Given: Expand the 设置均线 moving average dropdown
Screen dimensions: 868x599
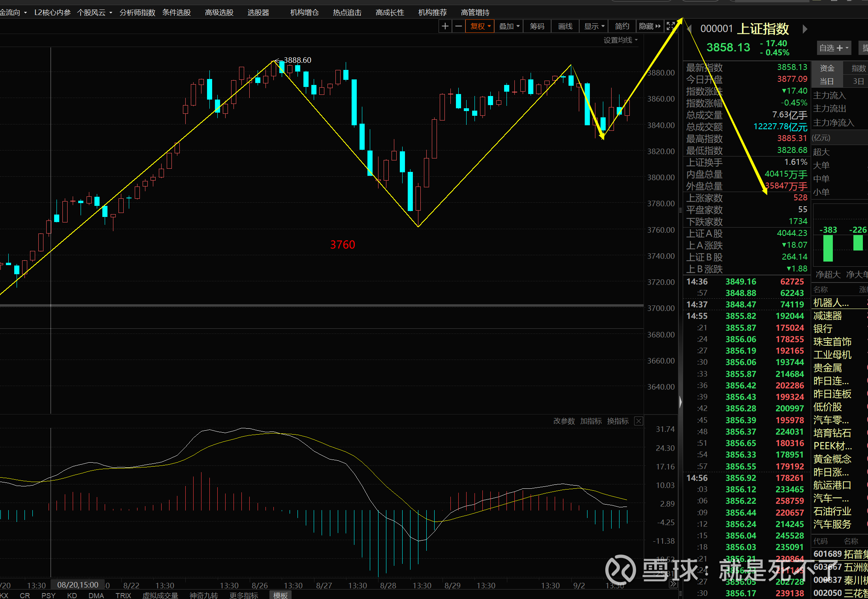Looking at the screenshot, I should pos(620,40).
